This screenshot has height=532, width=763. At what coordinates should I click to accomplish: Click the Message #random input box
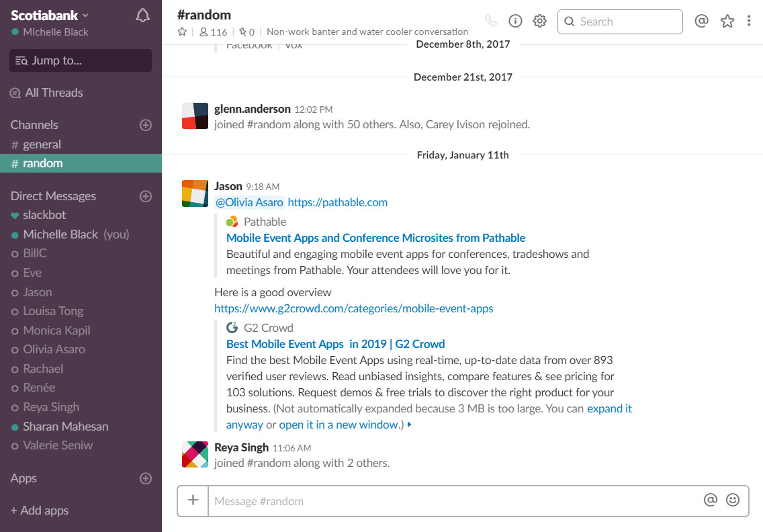(x=453, y=501)
